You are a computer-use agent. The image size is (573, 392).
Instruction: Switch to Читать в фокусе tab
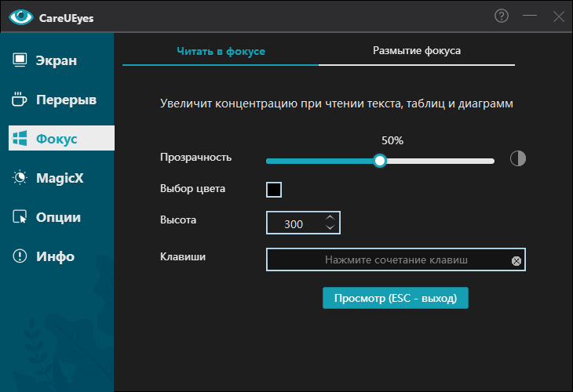pos(221,52)
